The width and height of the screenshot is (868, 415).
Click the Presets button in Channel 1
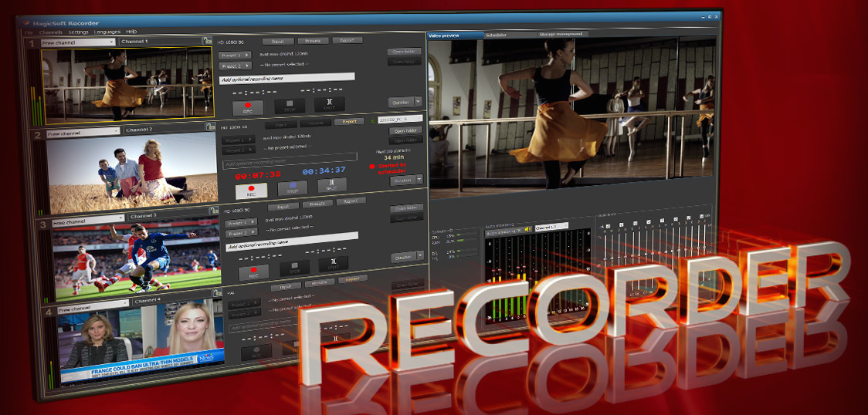[x=314, y=41]
